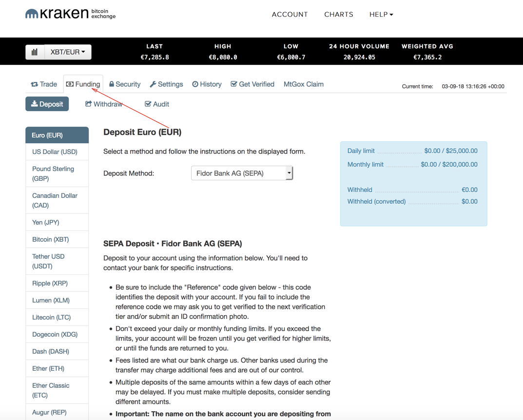Image resolution: width=523 pixels, height=420 pixels.
Task: Open the Security tab
Action: coord(125,84)
